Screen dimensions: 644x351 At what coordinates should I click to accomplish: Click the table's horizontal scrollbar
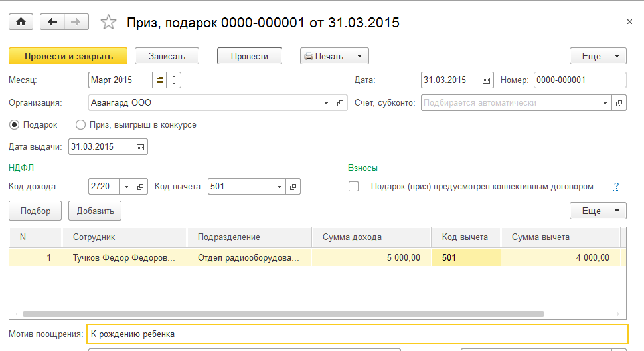click(283, 314)
